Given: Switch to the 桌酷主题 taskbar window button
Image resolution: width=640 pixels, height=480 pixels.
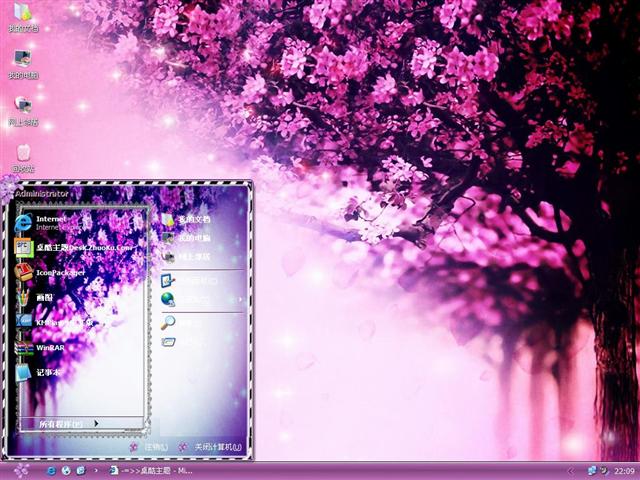Looking at the screenshot, I should [x=151, y=471].
